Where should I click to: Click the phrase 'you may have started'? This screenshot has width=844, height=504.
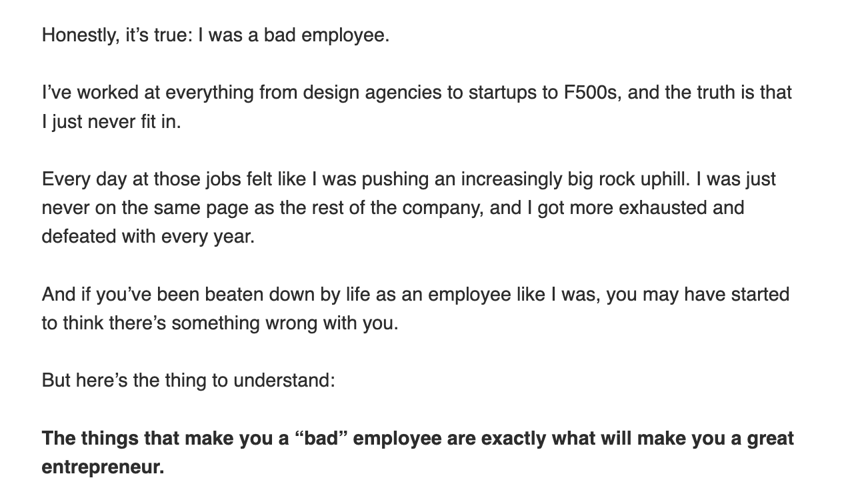pyautogui.click(x=698, y=295)
